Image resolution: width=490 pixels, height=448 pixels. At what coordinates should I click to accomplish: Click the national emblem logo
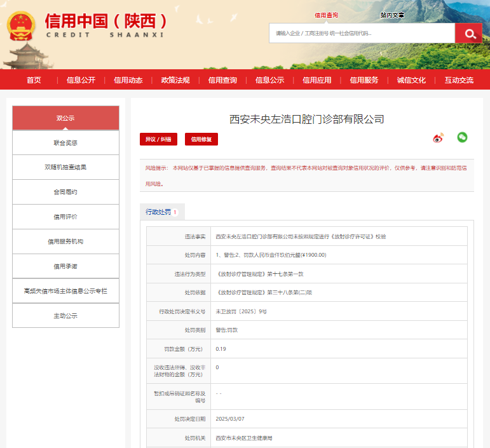pyautogui.click(x=22, y=26)
